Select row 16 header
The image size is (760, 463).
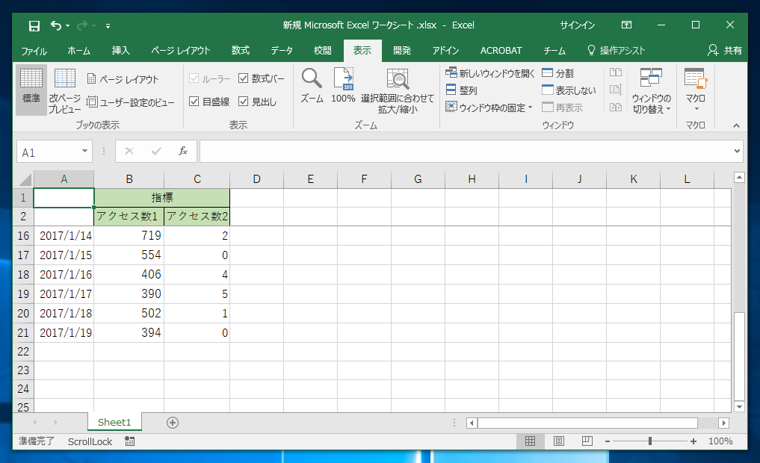[23, 236]
